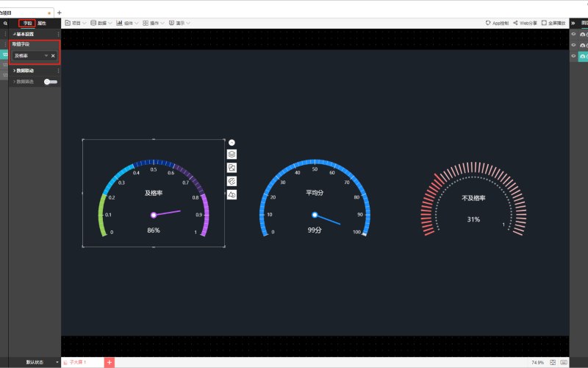Add a new project tab

(x=60, y=13)
